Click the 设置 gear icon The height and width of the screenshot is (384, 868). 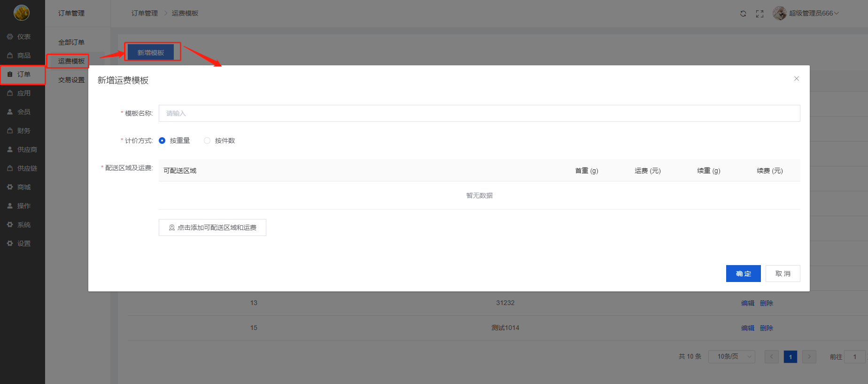(x=10, y=243)
